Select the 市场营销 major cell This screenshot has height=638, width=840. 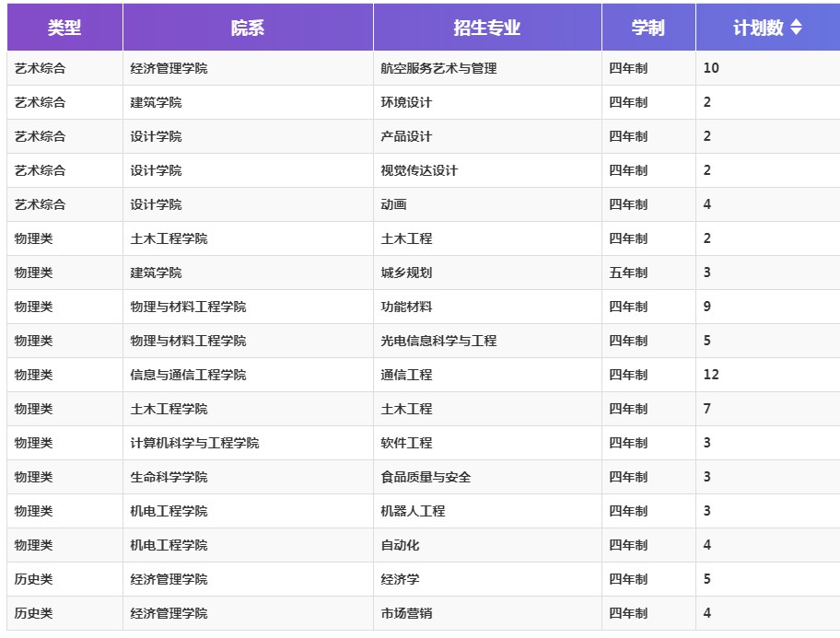[x=406, y=613]
